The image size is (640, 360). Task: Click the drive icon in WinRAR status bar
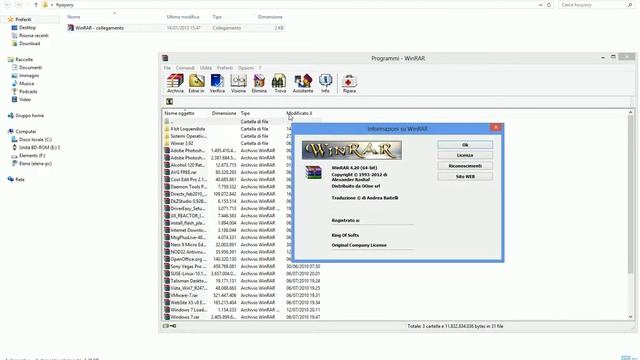(x=165, y=326)
